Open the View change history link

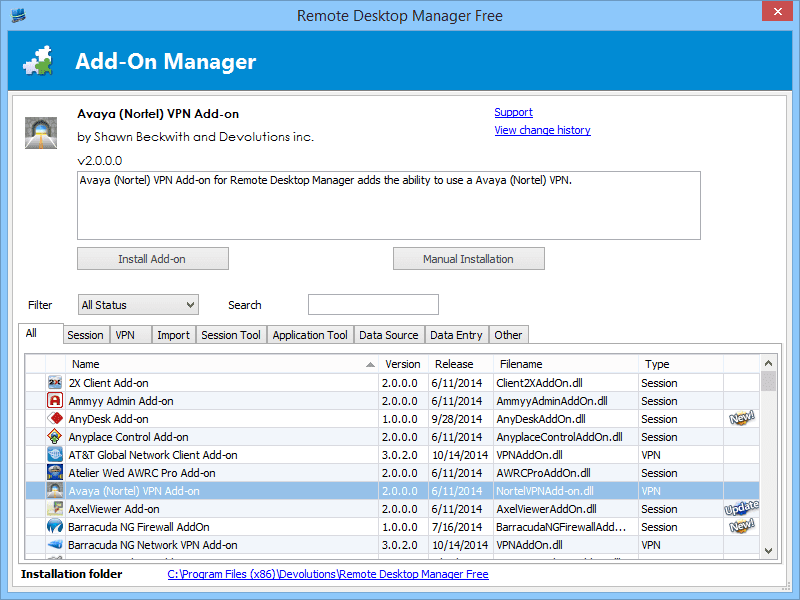pos(542,130)
